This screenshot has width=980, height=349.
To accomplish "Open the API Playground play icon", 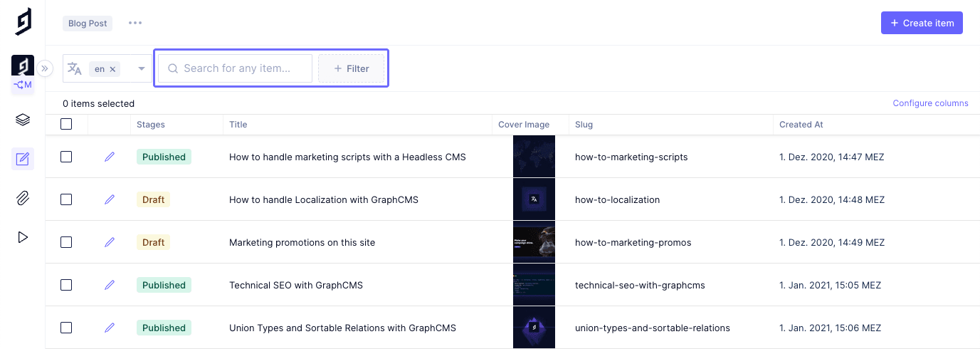I will coord(23,237).
